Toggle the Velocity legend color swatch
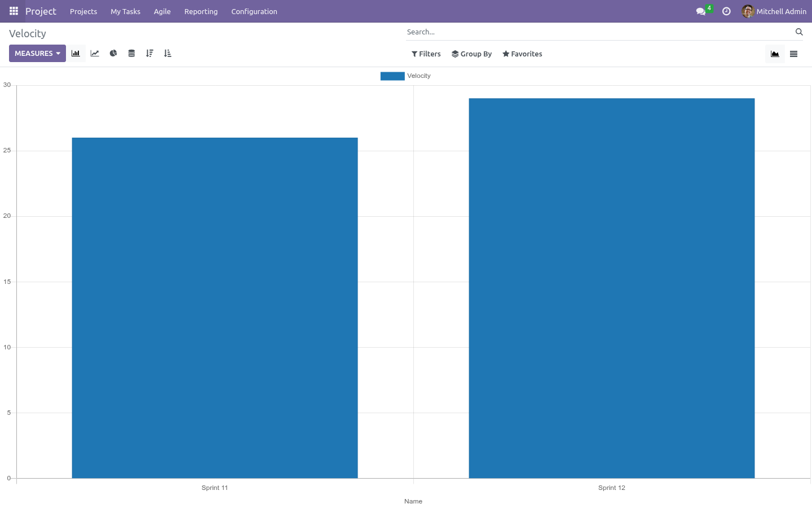 pos(392,76)
